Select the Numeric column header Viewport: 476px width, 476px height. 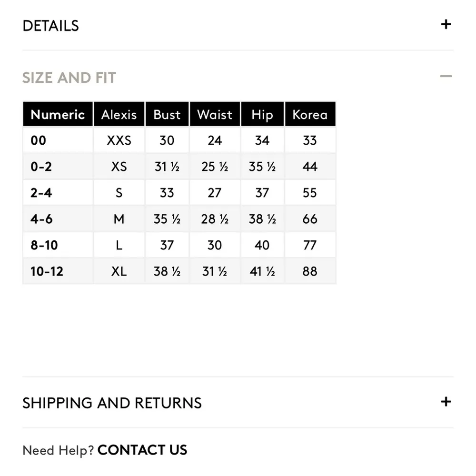(x=58, y=115)
